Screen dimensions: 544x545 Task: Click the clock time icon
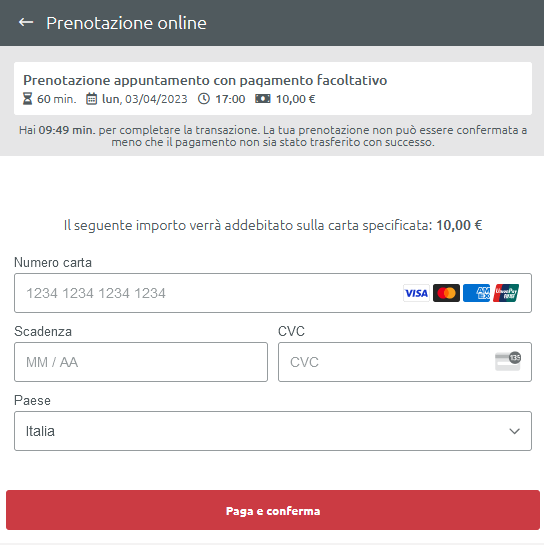[204, 99]
